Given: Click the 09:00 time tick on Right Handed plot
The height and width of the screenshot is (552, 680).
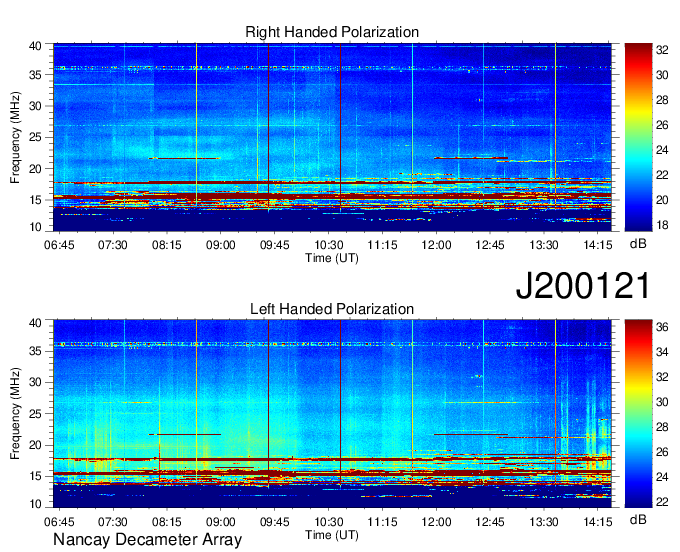Looking at the screenshot, I should [220, 245].
